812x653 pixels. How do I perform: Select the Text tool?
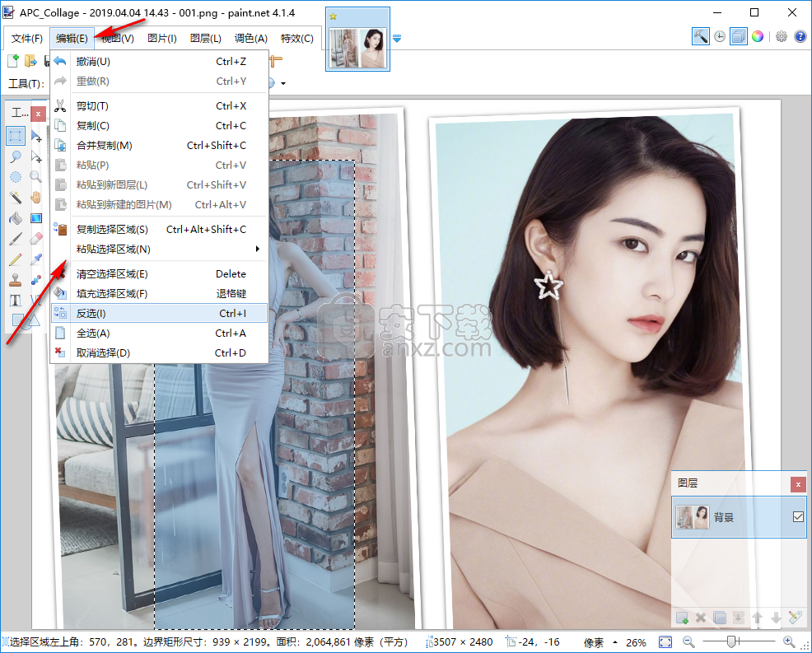(16, 300)
